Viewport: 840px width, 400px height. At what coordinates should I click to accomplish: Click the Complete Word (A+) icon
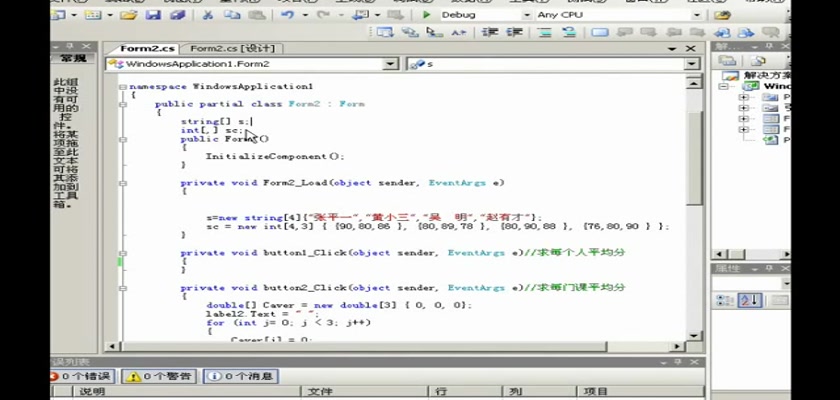pos(458,32)
